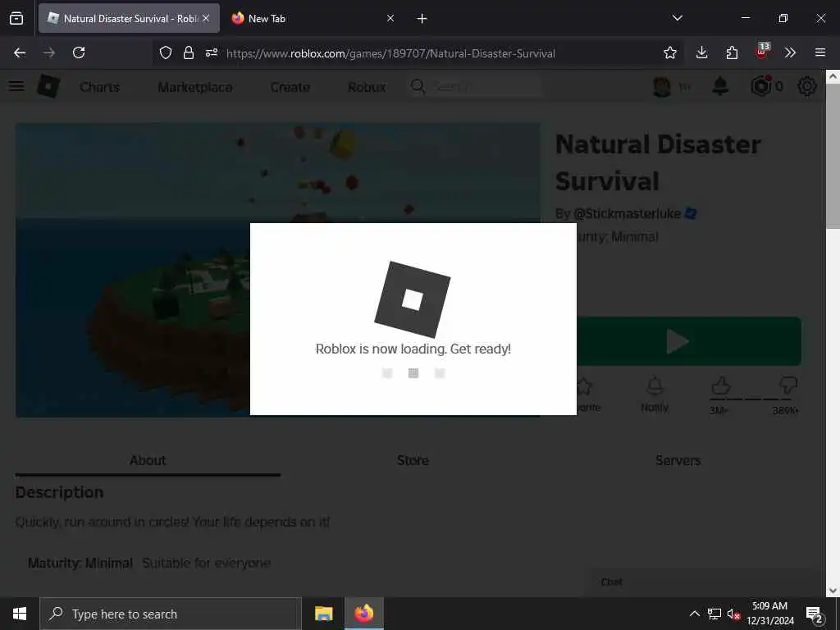840x630 pixels.
Task: Show more toolbar tools via double chevron
Action: (x=790, y=52)
